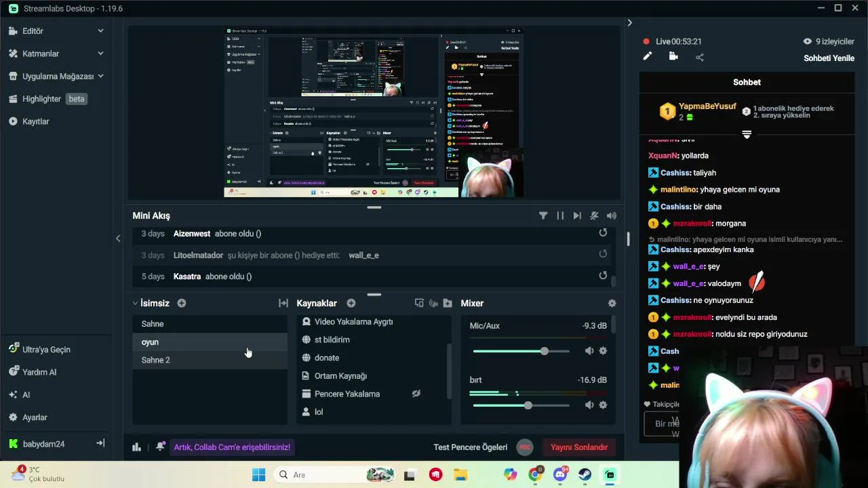This screenshot has height=488, width=868.
Task: Select the oyun scene
Action: (210, 342)
